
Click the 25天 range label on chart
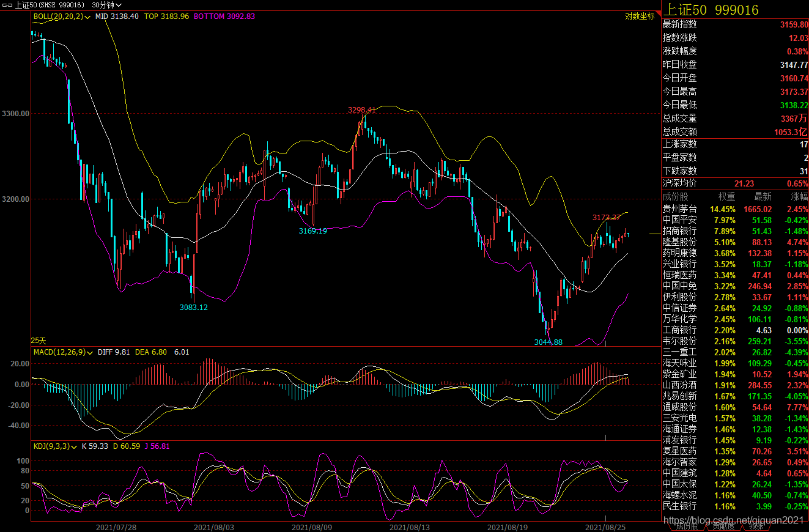tap(39, 340)
